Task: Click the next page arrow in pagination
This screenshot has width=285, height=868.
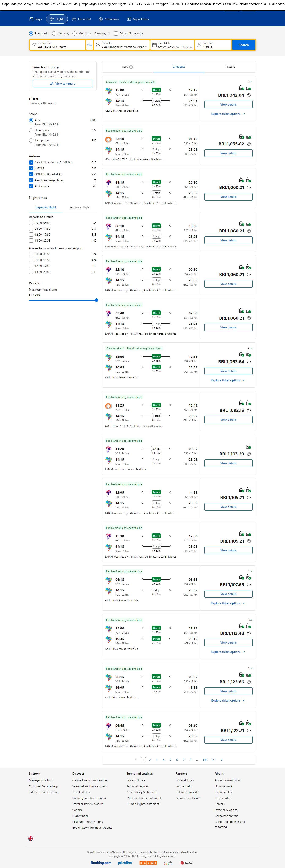Action: [221, 759]
